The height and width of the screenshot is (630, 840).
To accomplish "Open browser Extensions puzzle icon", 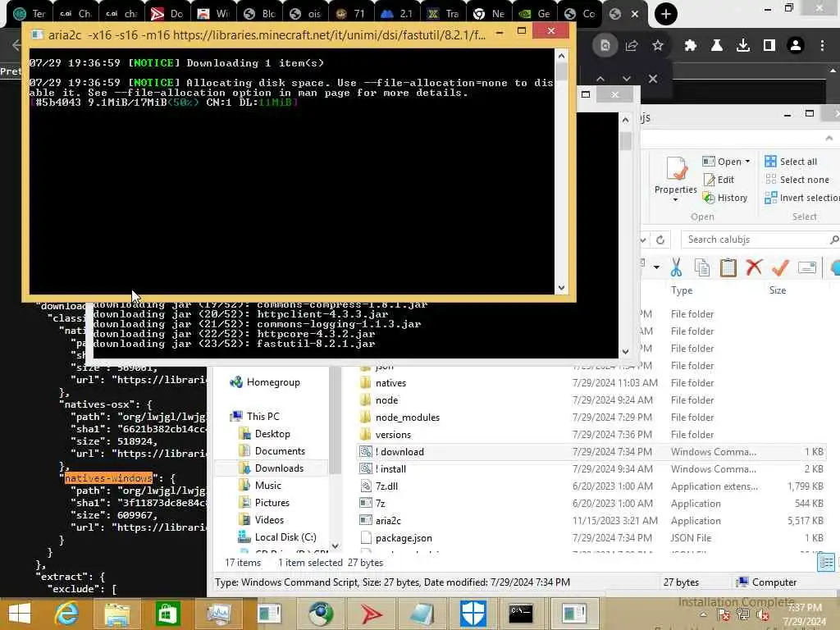I will pyautogui.click(x=690, y=46).
